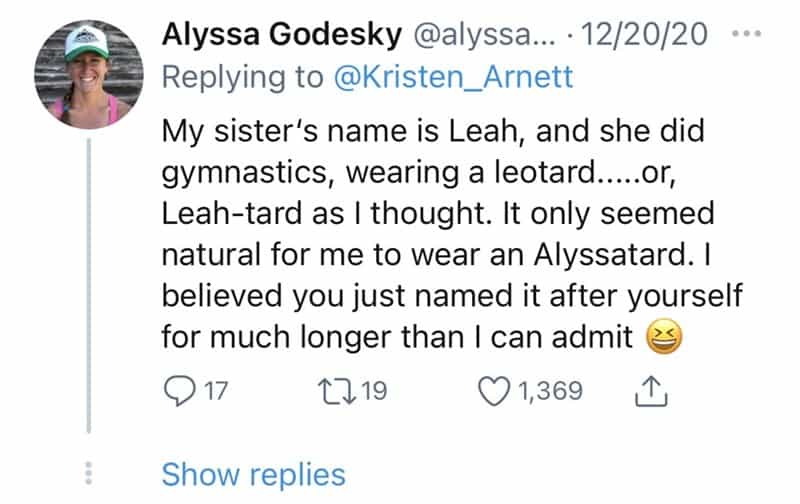This screenshot has width=800, height=504.
Task: Tap the share upload arrow icon
Action: (x=650, y=391)
